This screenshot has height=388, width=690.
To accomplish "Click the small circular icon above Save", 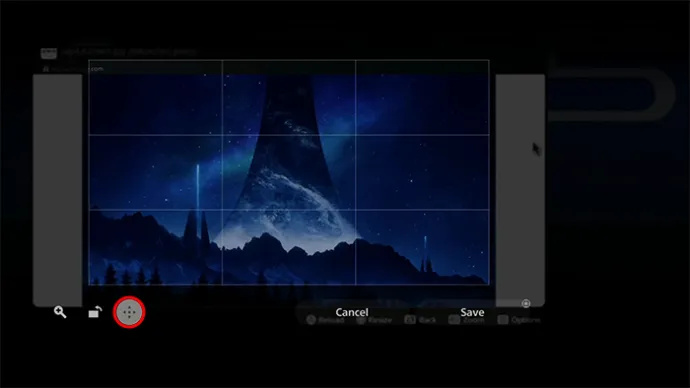I will (x=526, y=303).
